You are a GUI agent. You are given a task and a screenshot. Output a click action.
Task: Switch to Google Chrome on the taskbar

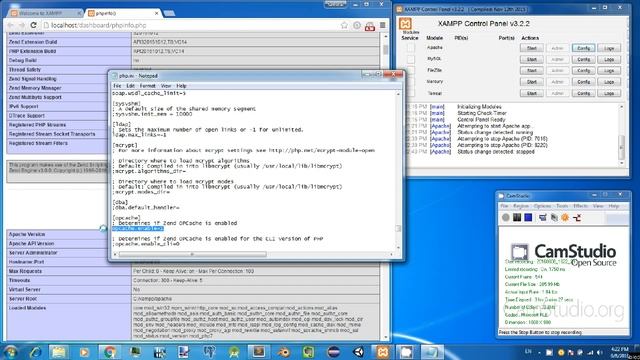109,352
